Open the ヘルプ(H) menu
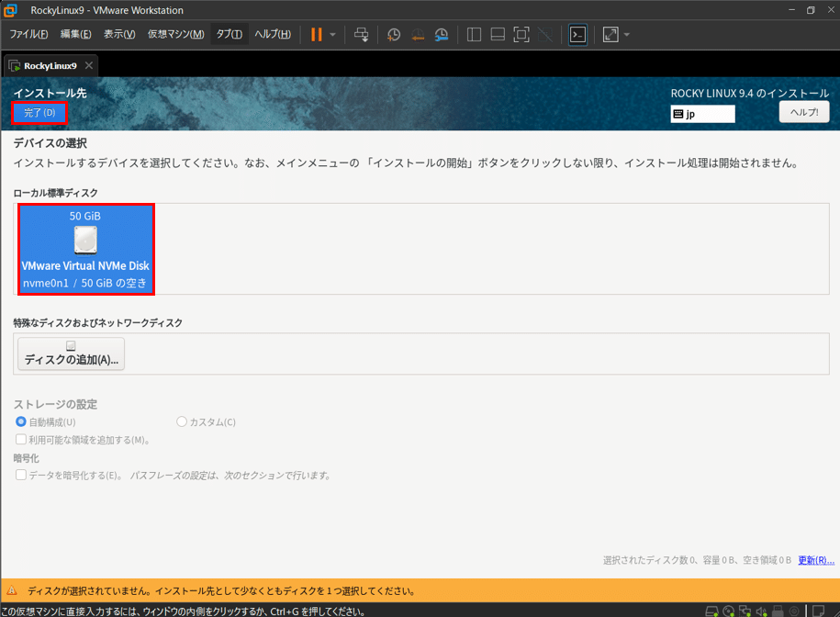Viewport: 840px width, 617px height. [x=273, y=34]
